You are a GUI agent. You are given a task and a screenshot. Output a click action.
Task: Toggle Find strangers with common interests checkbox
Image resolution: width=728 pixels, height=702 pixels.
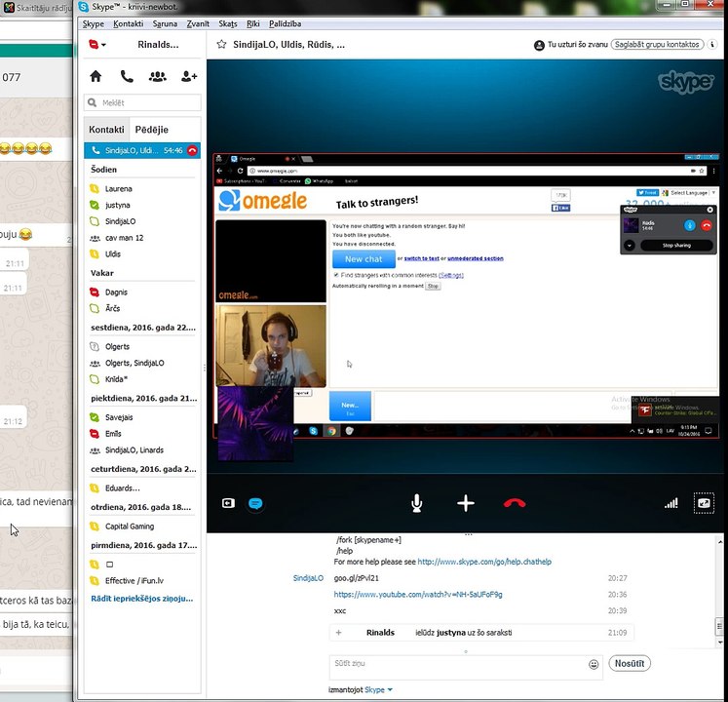(x=336, y=275)
